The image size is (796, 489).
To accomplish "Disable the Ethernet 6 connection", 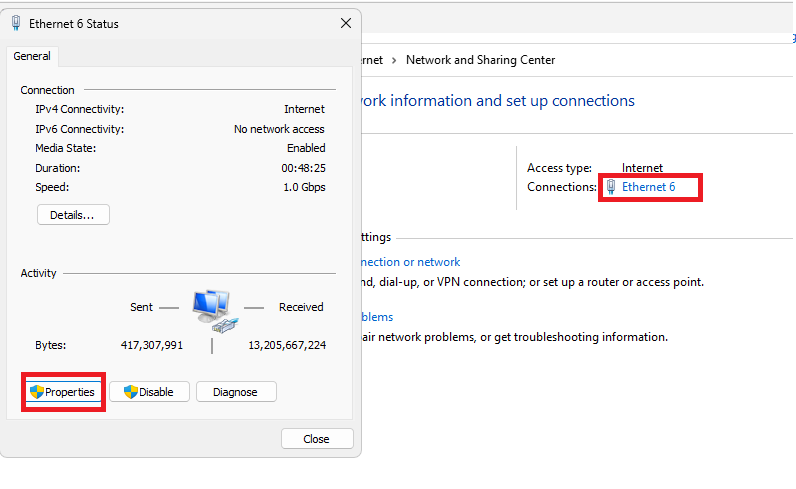I will point(149,392).
